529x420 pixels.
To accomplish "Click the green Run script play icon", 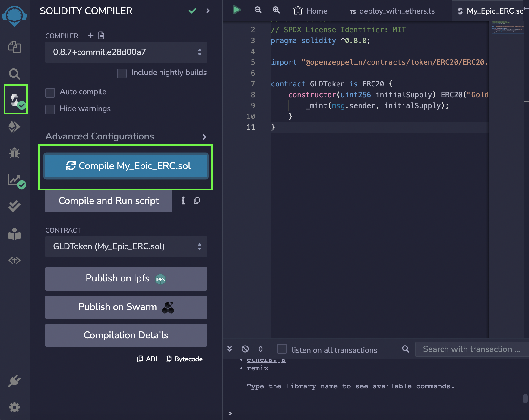I will [x=237, y=10].
